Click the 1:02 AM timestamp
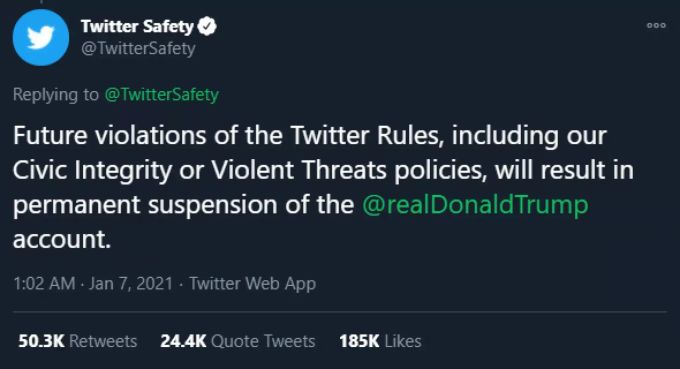 [44, 284]
